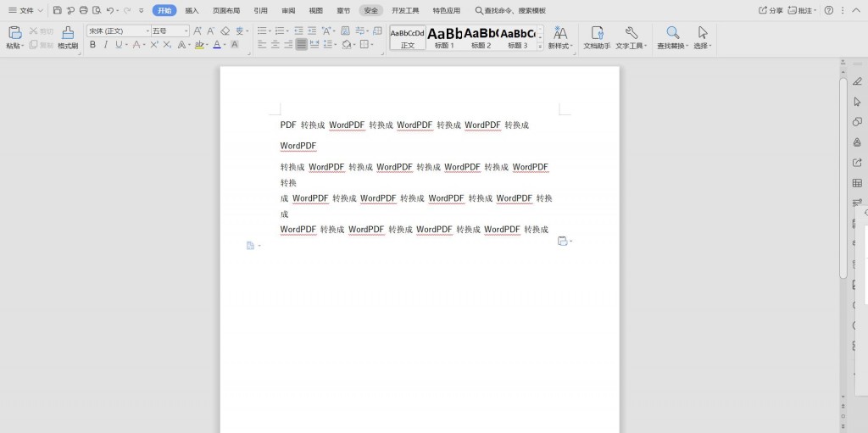Toggle justify alignment button
The width and height of the screenshot is (868, 433).
pyautogui.click(x=301, y=44)
